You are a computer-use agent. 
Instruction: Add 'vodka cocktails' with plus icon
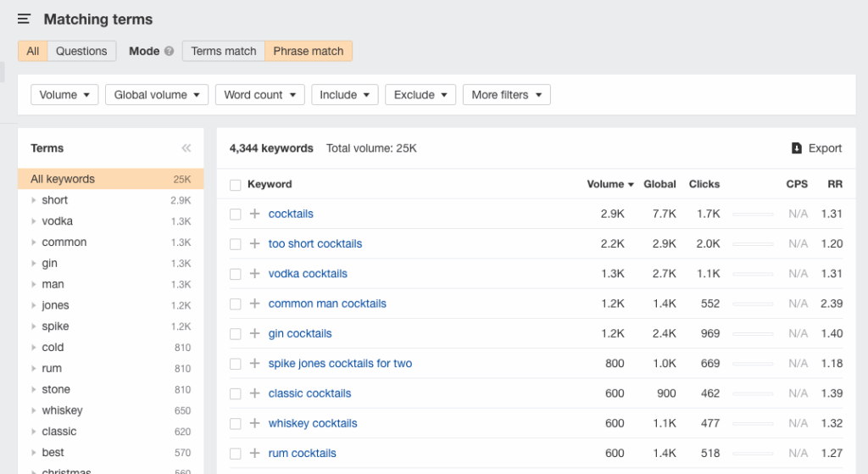click(x=254, y=274)
